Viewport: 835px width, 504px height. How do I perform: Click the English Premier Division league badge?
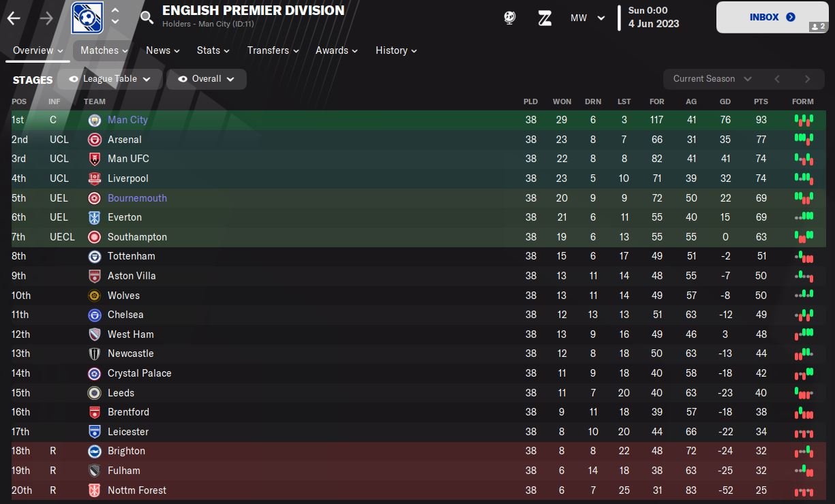[87, 18]
